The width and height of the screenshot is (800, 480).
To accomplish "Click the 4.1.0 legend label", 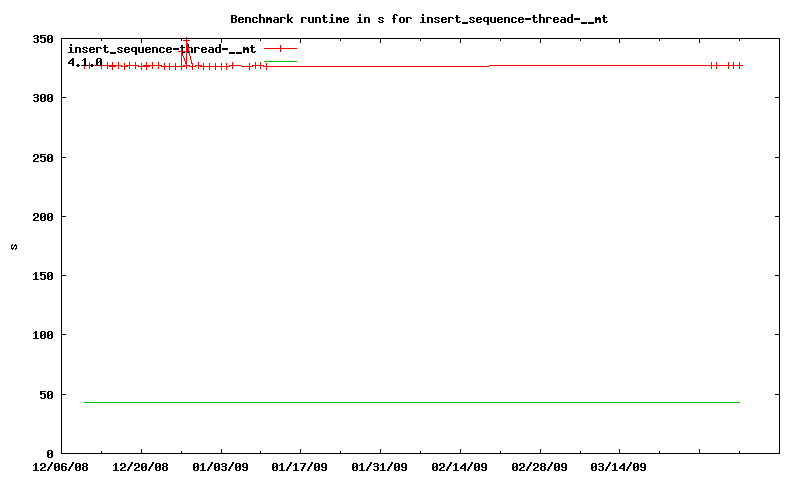I will coord(85,62).
